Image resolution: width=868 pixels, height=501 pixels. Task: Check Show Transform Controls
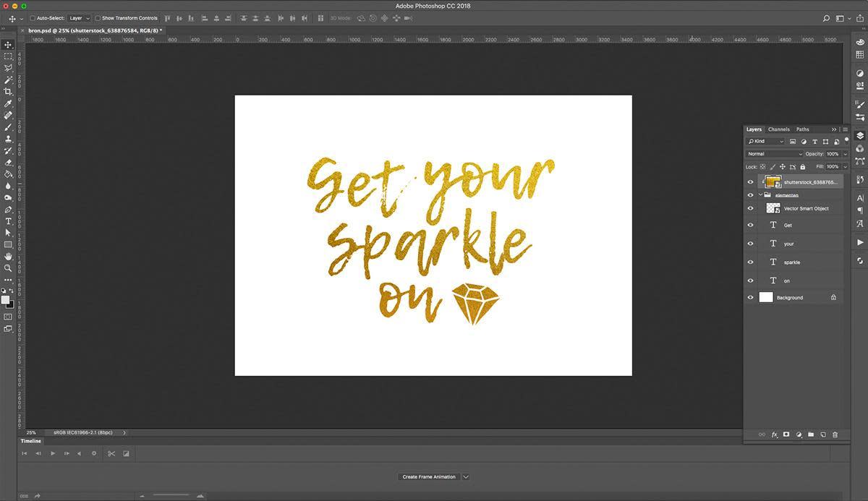point(98,18)
